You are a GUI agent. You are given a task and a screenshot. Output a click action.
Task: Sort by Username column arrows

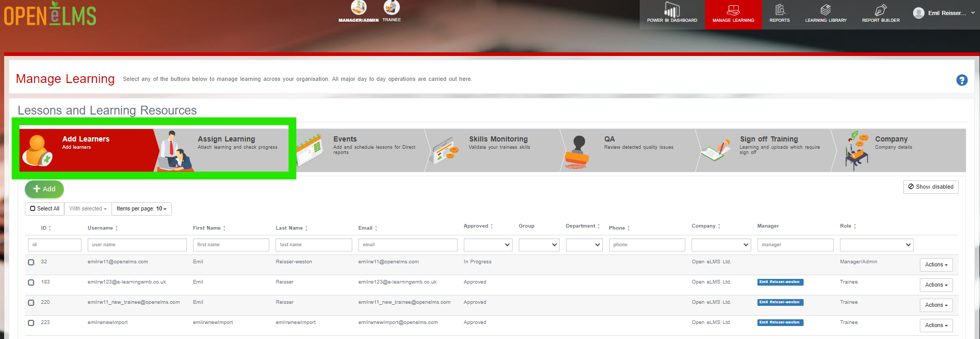[117, 228]
